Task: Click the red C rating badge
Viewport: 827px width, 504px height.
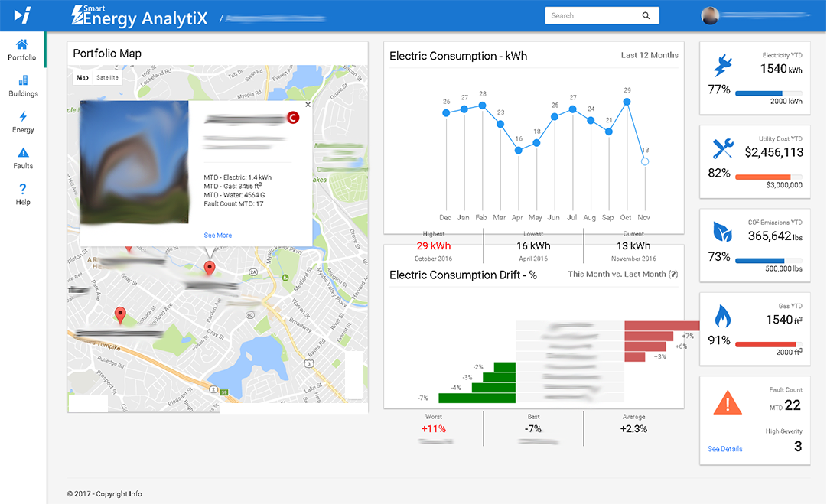Action: [293, 118]
